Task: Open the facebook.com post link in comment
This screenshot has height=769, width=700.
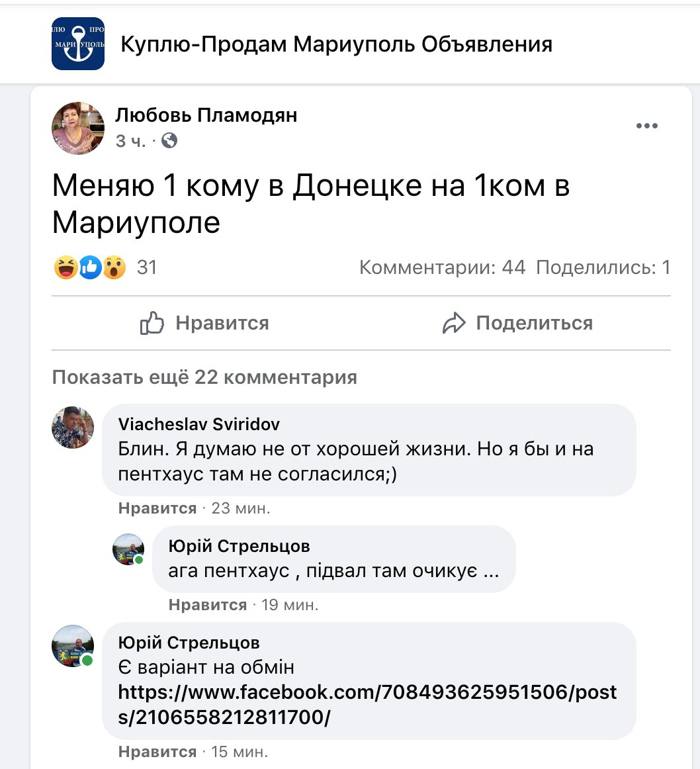Action: [367, 704]
